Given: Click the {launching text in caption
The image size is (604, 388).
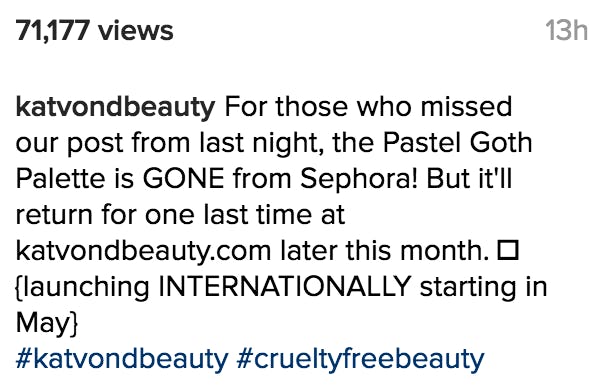Looking at the screenshot, I should (x=82, y=287).
